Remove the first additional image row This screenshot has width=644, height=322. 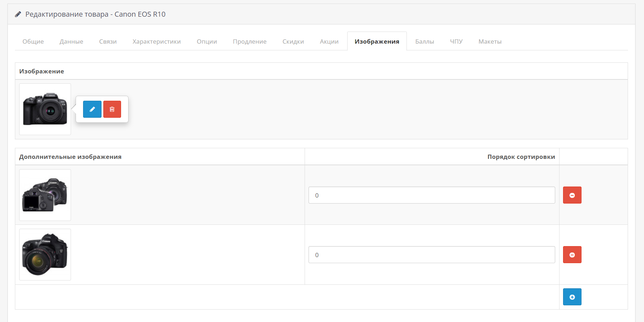pyautogui.click(x=572, y=195)
